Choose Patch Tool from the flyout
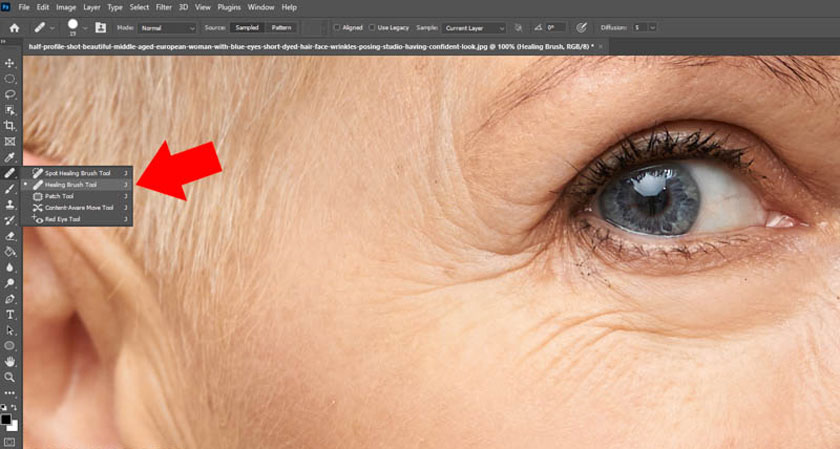The width and height of the screenshot is (840, 449). pos(60,196)
